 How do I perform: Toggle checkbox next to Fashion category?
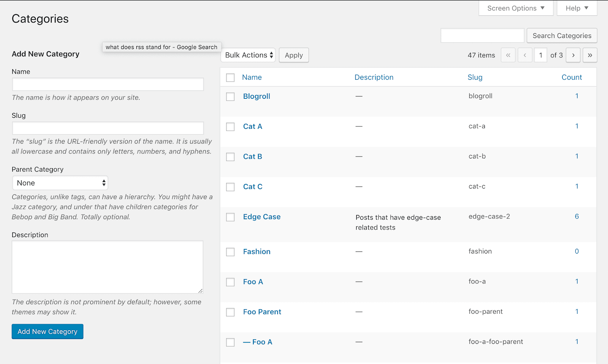[230, 252]
